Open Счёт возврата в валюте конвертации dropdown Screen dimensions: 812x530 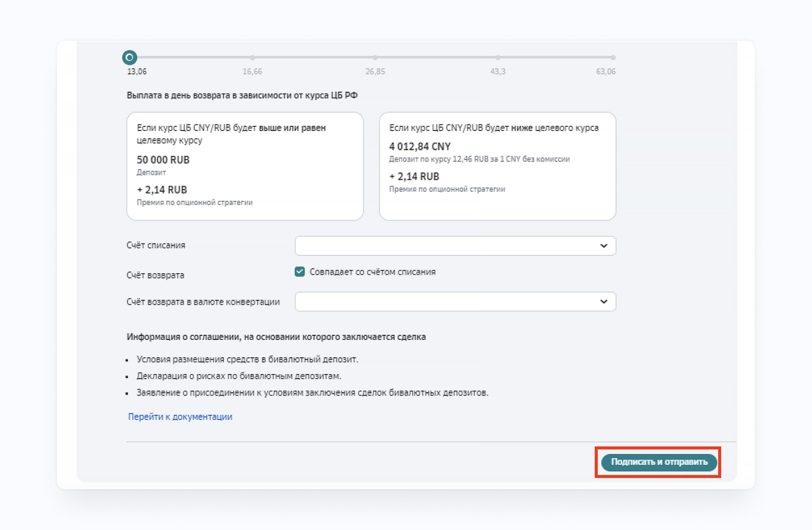click(455, 301)
